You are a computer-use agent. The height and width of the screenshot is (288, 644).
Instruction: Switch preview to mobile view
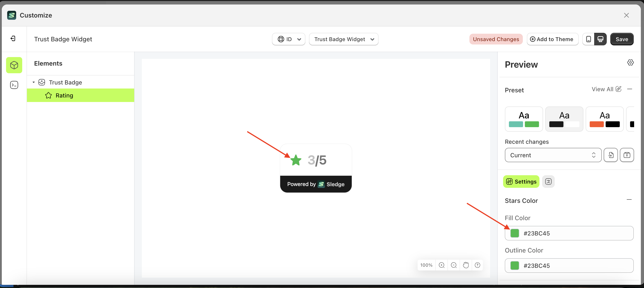[x=589, y=39]
